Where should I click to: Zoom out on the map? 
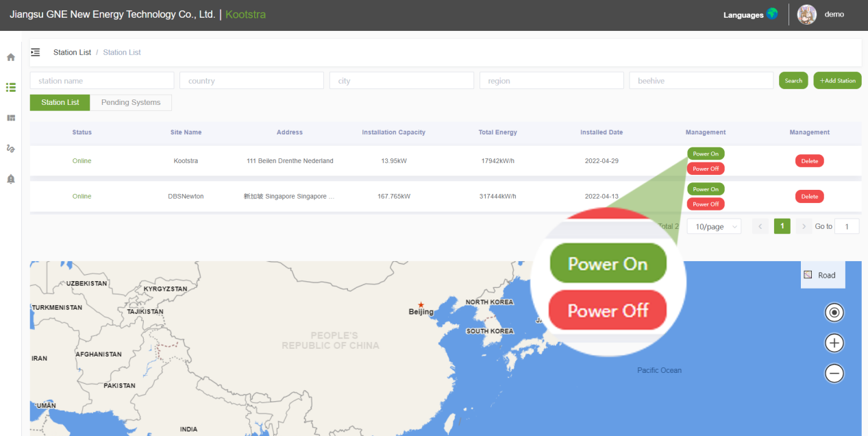834,374
